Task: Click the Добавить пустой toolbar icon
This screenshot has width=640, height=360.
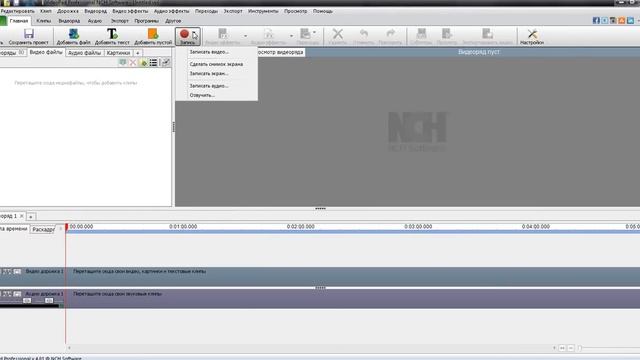Action: tap(153, 33)
